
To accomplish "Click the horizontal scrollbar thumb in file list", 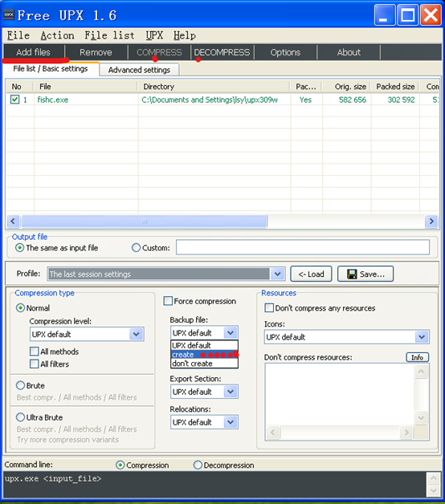I will 144,222.
